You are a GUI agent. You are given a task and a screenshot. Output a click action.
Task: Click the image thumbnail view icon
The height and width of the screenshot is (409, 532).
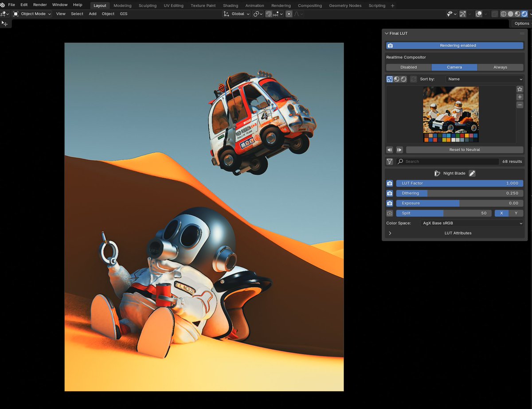390,79
